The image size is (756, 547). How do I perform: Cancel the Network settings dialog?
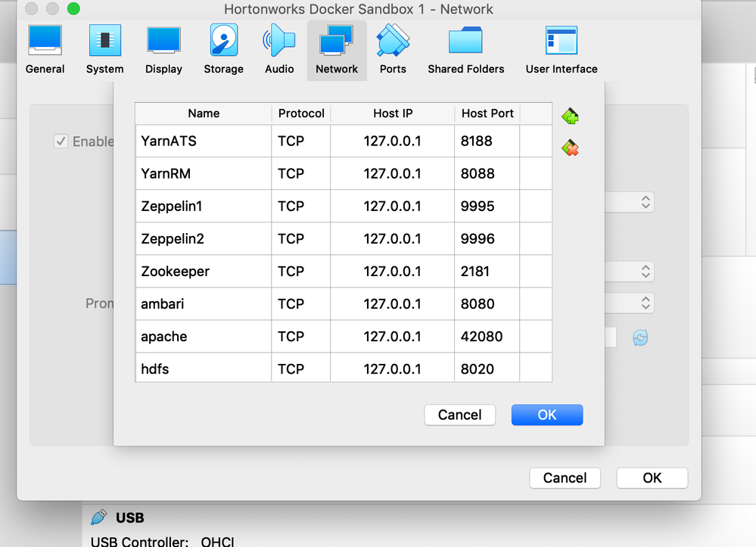click(565, 477)
